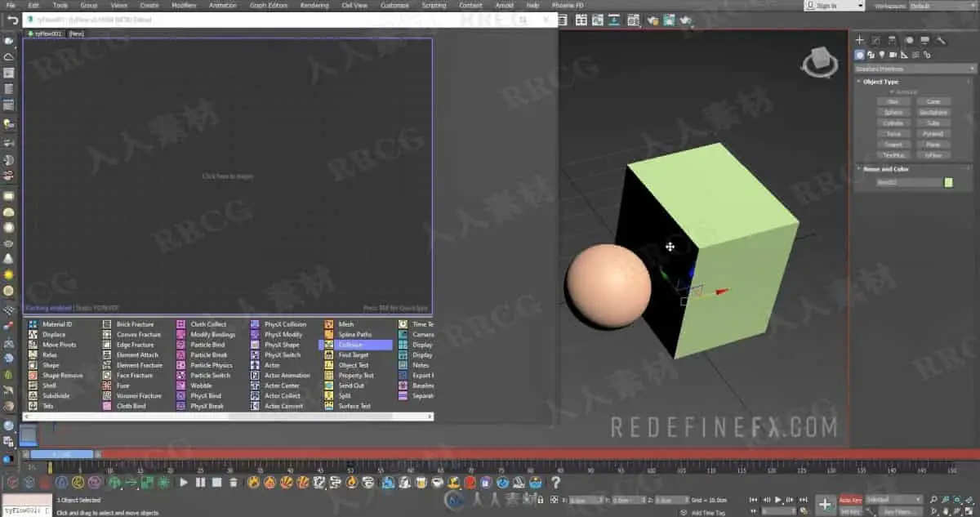Viewport: 980px width, 517px height.
Task: Select the Lights category icon
Action: (x=882, y=55)
